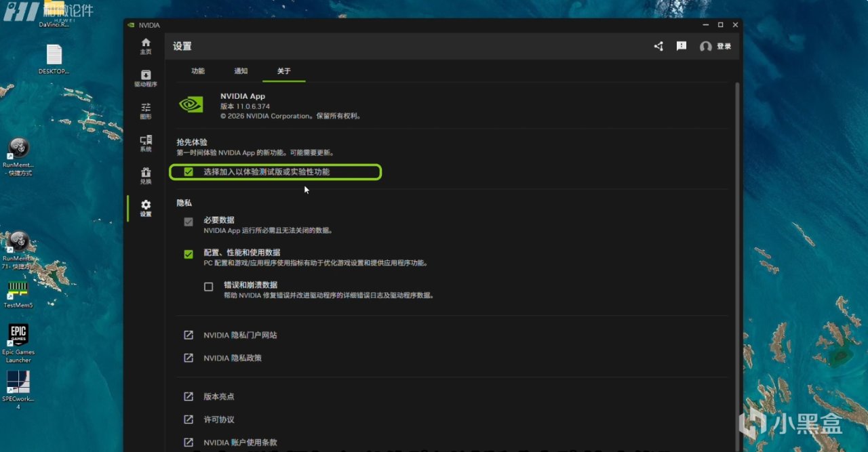Click the settings page vertical scrollbar
The image size is (868, 452).
pyautogui.click(x=738, y=267)
